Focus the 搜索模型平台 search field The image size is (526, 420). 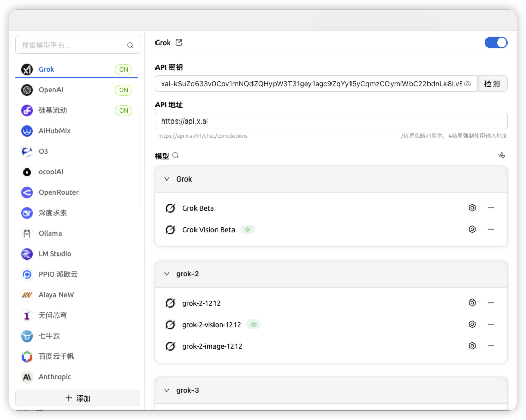click(x=77, y=45)
